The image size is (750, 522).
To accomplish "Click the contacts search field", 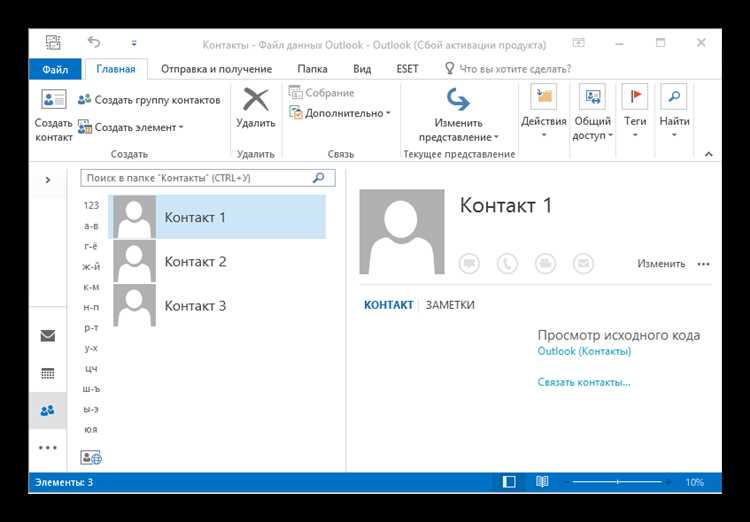I will coord(208,178).
